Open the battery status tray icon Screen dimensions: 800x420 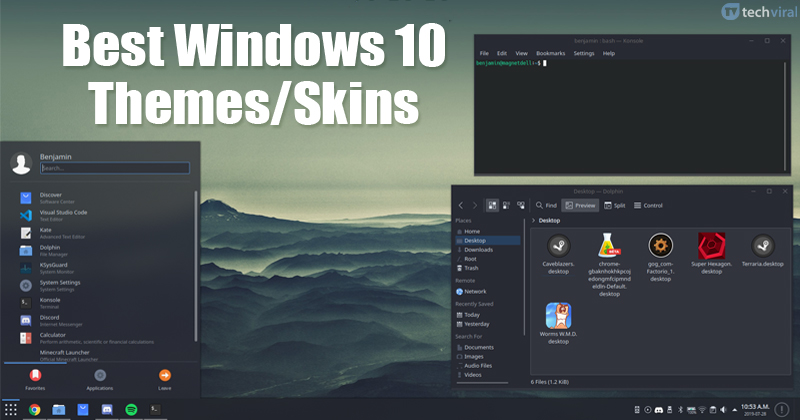[x=691, y=410]
